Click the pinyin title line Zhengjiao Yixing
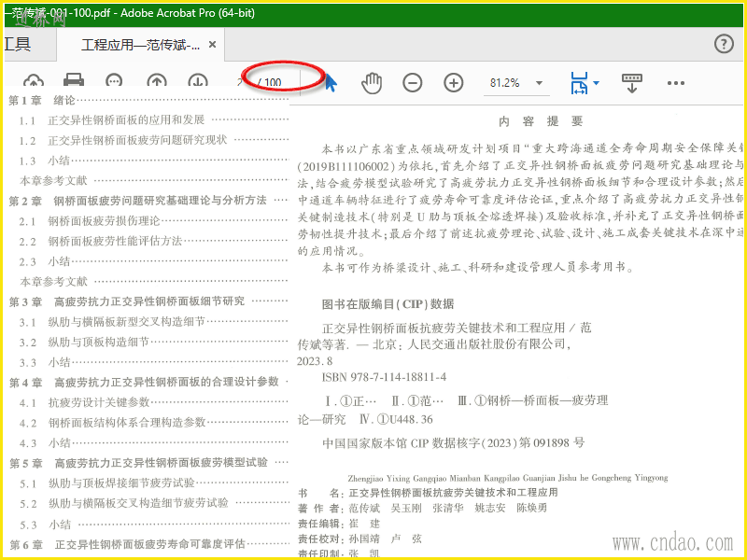The width and height of the screenshot is (747, 560). tap(508, 478)
